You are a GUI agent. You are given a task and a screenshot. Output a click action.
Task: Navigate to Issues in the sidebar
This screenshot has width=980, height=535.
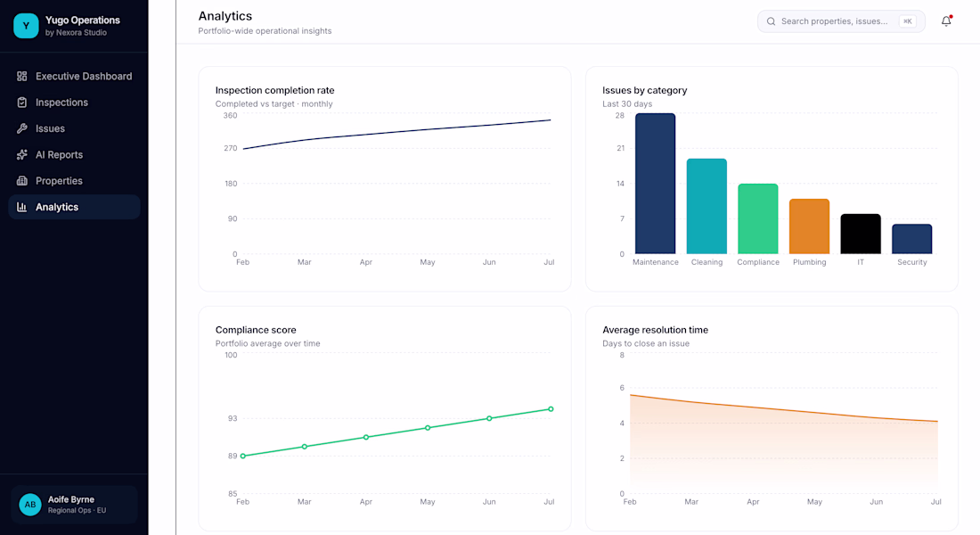coord(74,128)
